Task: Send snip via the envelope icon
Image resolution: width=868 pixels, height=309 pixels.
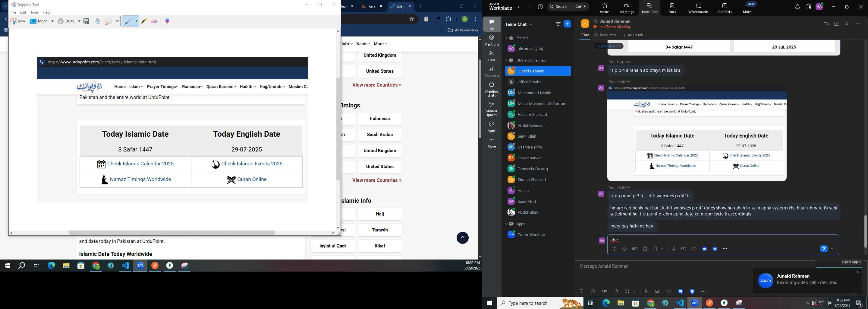Action: [x=108, y=21]
